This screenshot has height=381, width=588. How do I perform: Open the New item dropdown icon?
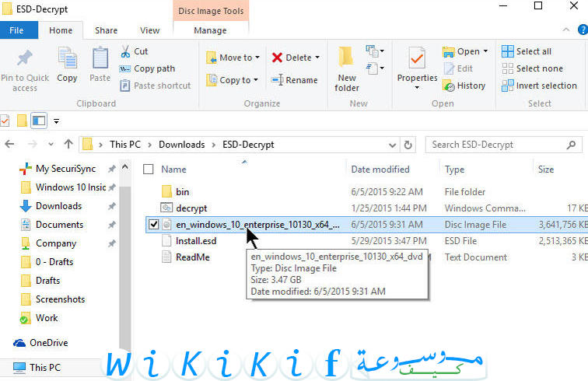375,51
